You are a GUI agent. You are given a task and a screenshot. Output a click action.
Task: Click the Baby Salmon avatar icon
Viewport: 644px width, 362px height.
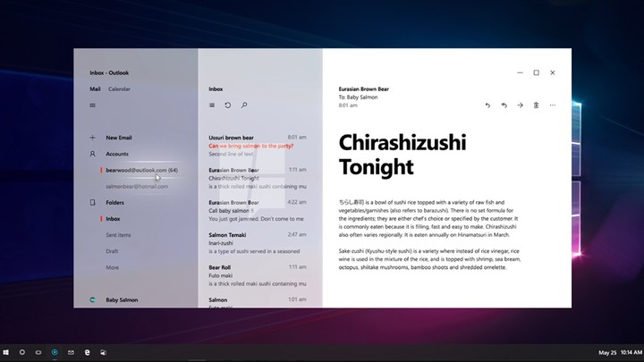pyautogui.click(x=92, y=300)
